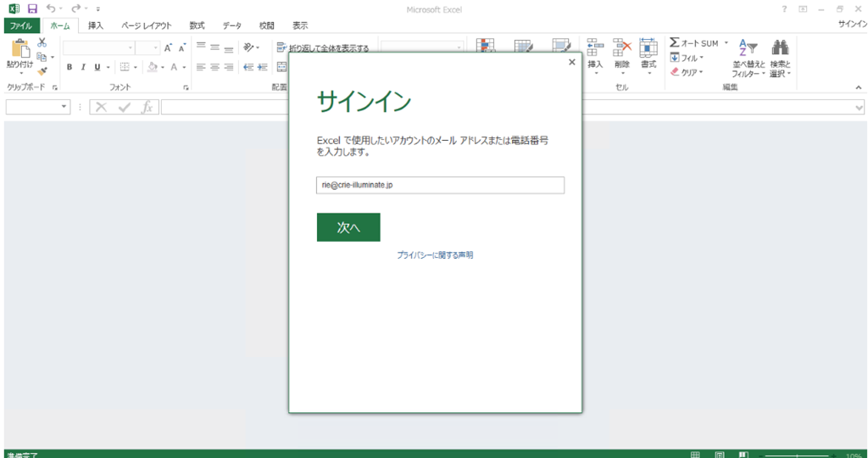The height and width of the screenshot is (458, 868).
Task: Close the sign-in dialog
Action: [572, 62]
